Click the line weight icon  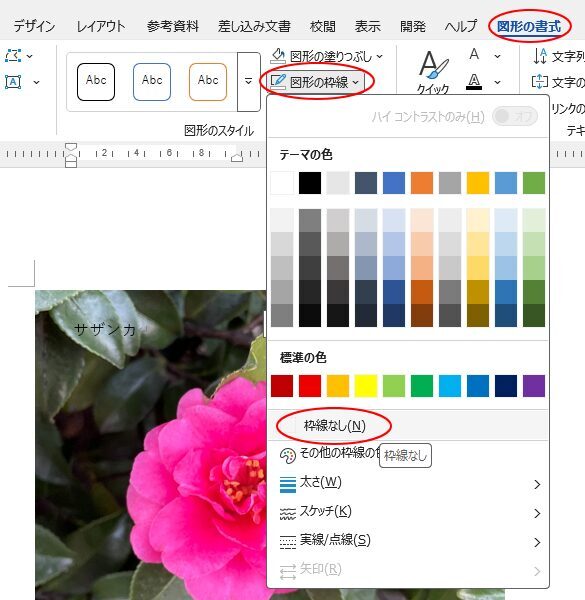tap(288, 484)
